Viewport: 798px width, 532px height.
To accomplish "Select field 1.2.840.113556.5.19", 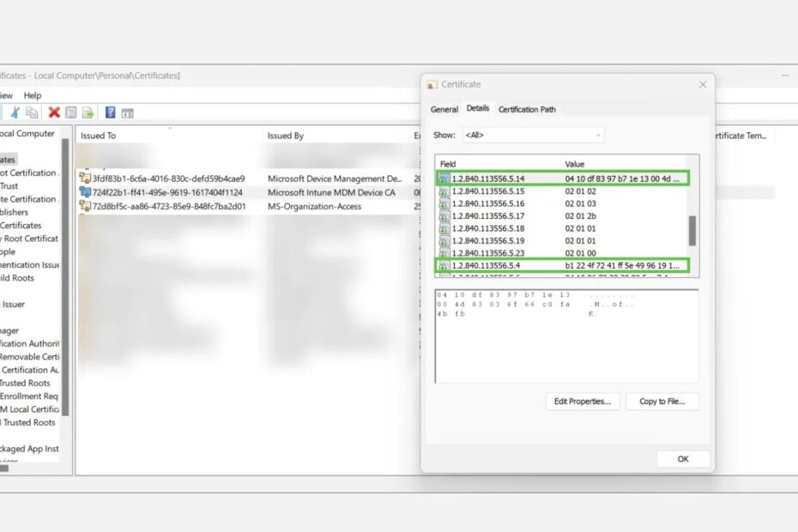I will (x=562, y=241).
